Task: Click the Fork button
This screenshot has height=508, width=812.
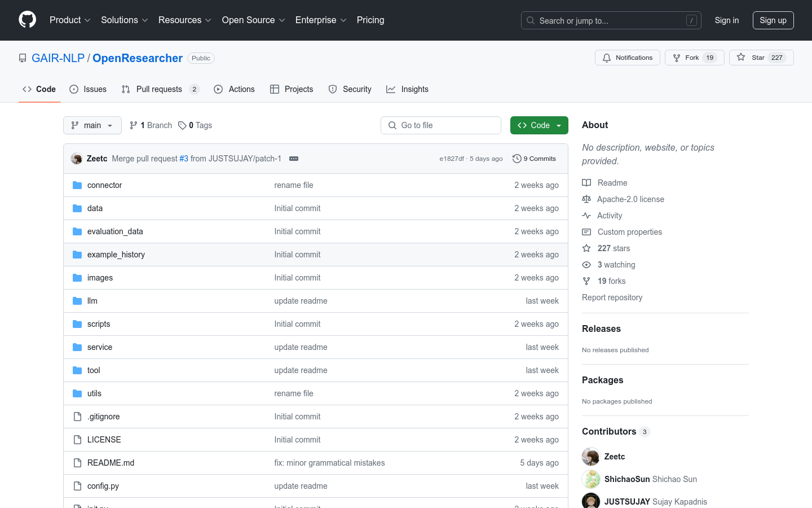Action: pyautogui.click(x=694, y=58)
